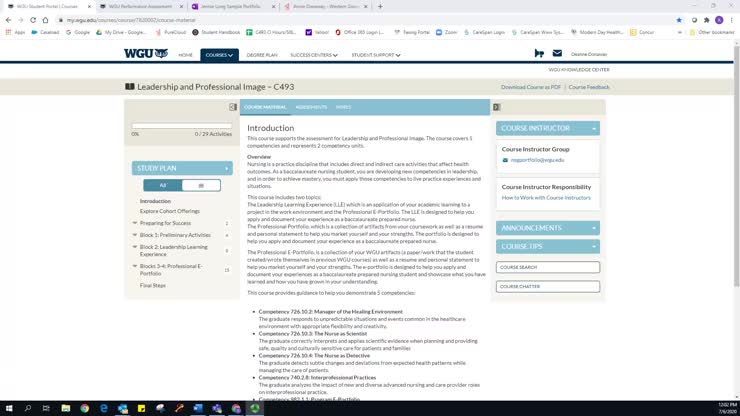The width and height of the screenshot is (740, 416).
Task: Collapse right sidebar with panel arrow icon
Action: [497, 107]
